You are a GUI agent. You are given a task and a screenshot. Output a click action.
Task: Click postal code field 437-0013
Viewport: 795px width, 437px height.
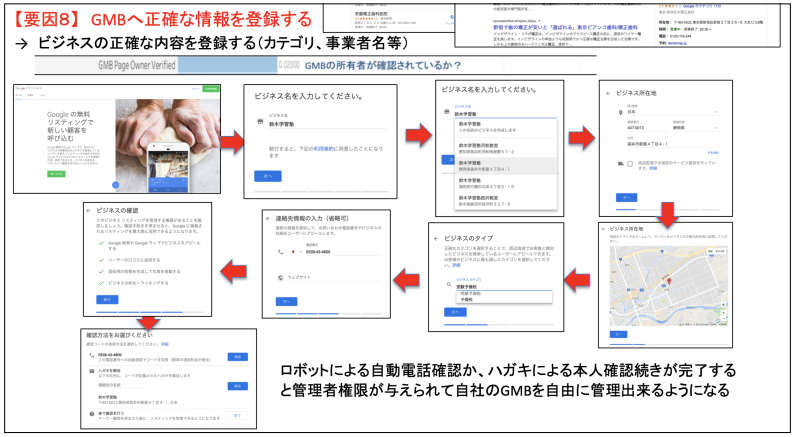(647, 128)
